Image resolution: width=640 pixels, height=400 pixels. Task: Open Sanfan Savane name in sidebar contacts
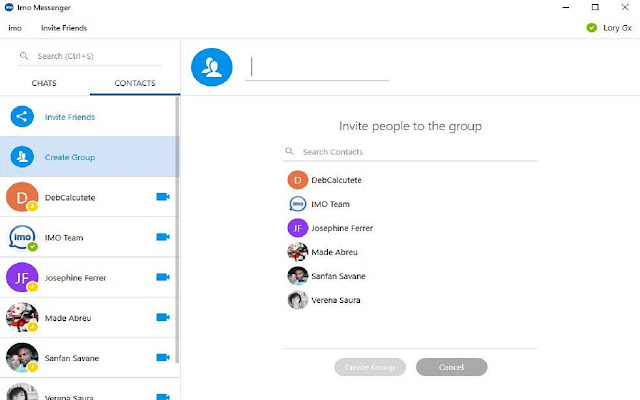pos(71,358)
